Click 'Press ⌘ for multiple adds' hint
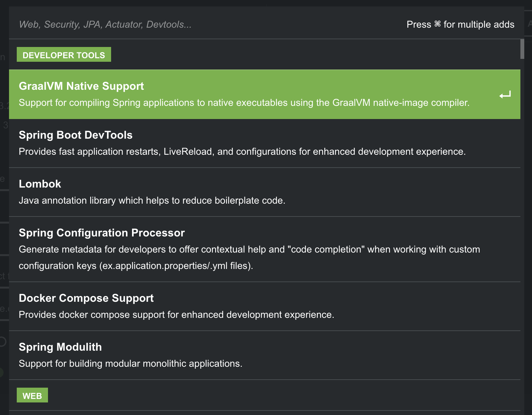Viewport: 532px width, 415px height. point(460,24)
